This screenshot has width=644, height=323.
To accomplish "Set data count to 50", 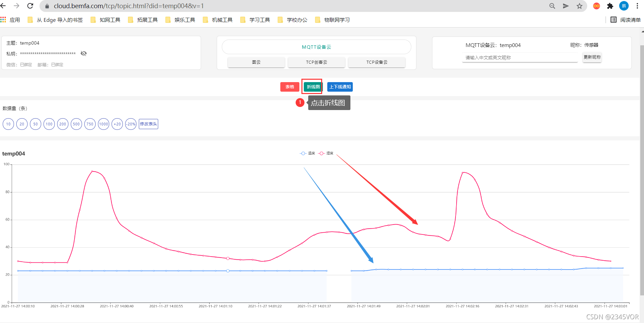I will pyautogui.click(x=35, y=124).
